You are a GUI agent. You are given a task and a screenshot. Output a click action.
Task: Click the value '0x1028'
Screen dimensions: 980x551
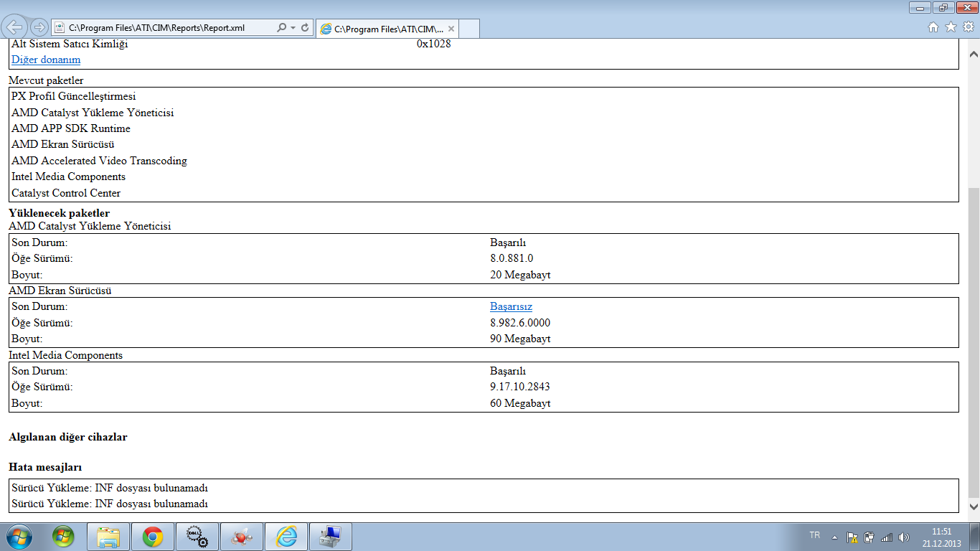pyautogui.click(x=434, y=44)
